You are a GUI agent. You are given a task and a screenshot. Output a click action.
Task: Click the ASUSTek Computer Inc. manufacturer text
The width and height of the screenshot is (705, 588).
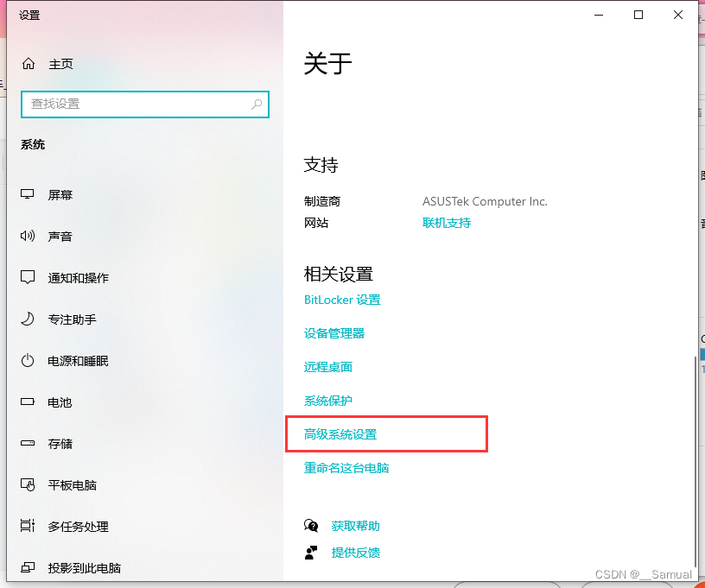485,201
